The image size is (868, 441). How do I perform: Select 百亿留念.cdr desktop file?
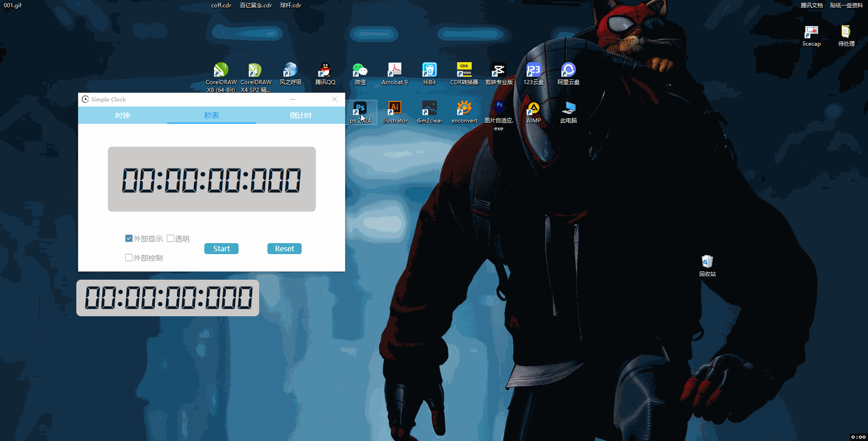click(256, 5)
